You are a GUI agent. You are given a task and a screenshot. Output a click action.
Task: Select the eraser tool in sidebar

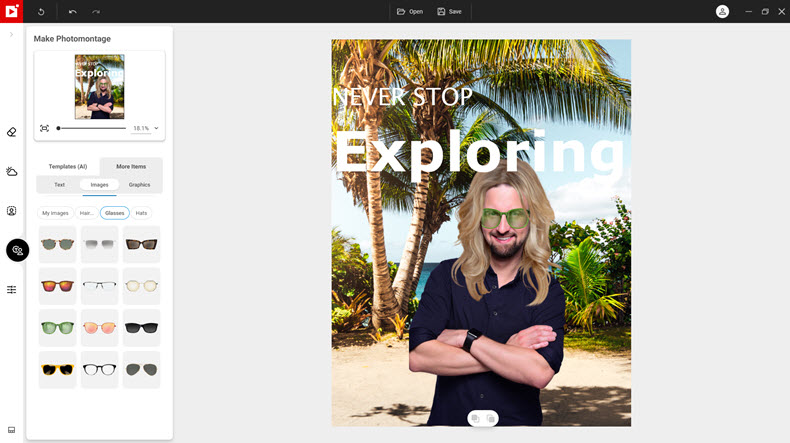pos(12,132)
